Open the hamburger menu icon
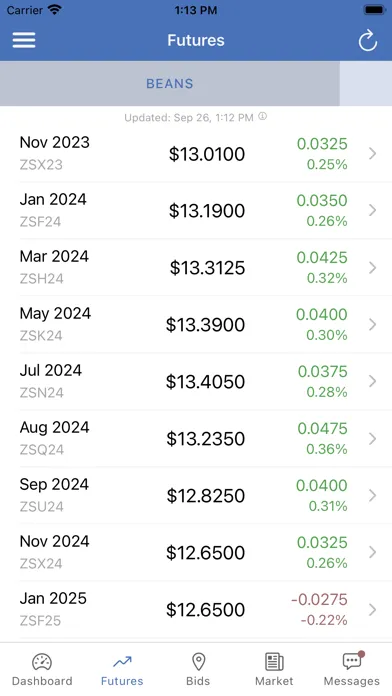 (x=24, y=40)
